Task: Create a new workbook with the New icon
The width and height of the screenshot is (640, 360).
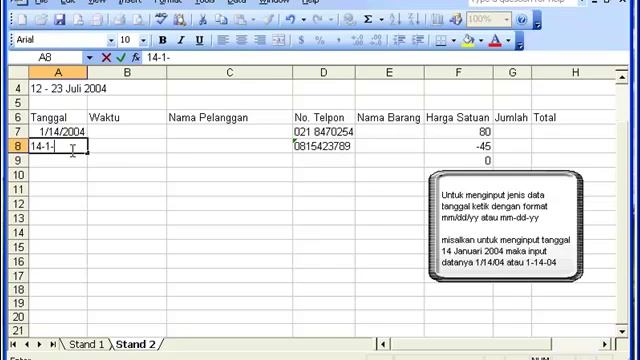Action: [x=22, y=19]
